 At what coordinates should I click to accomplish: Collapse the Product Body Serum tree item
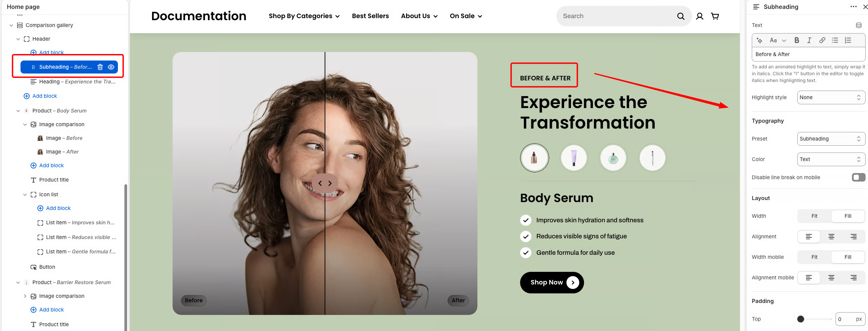tap(18, 111)
